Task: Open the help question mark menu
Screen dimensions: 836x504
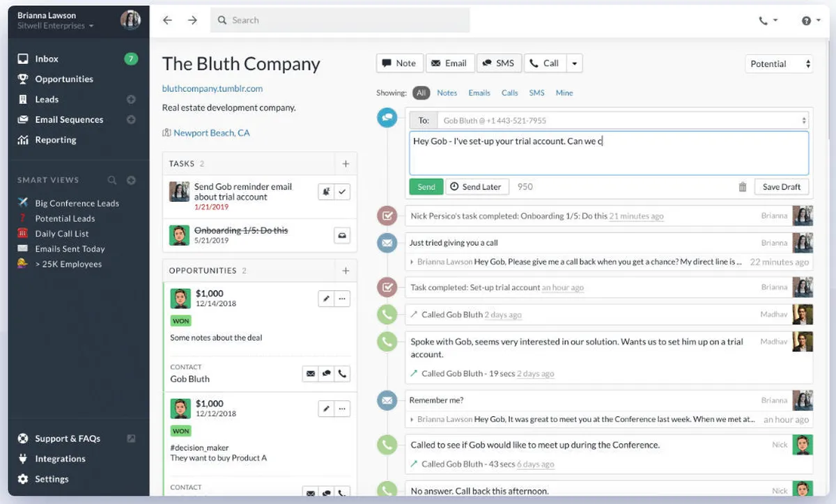Action: [x=810, y=21]
